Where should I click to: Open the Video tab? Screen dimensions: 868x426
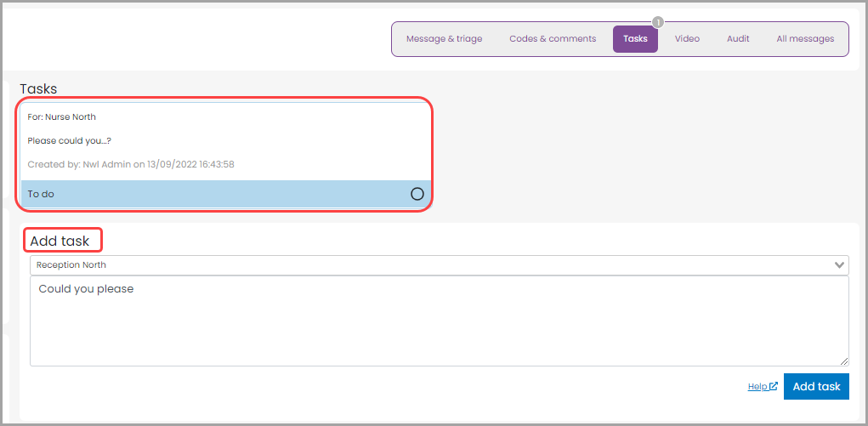(x=687, y=39)
